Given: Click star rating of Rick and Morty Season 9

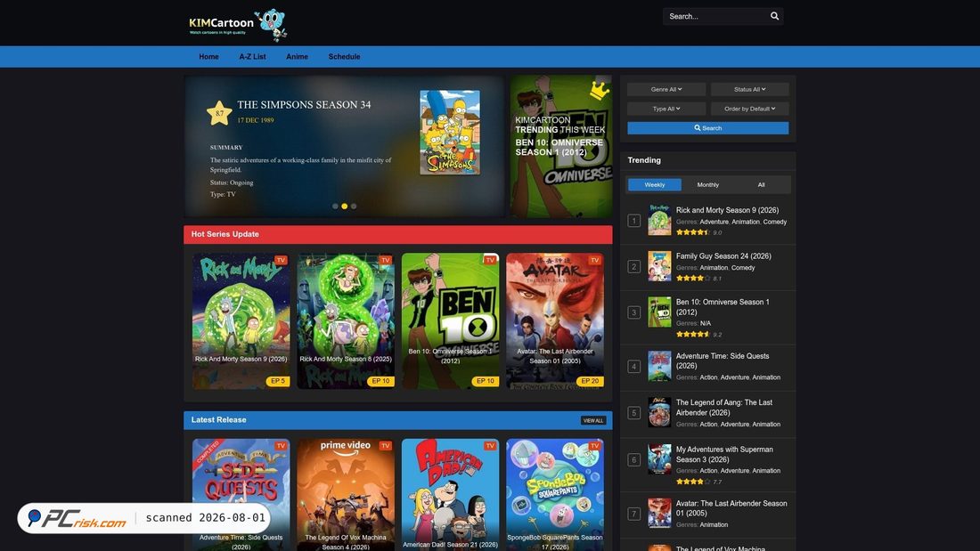Looking at the screenshot, I should coord(693,232).
